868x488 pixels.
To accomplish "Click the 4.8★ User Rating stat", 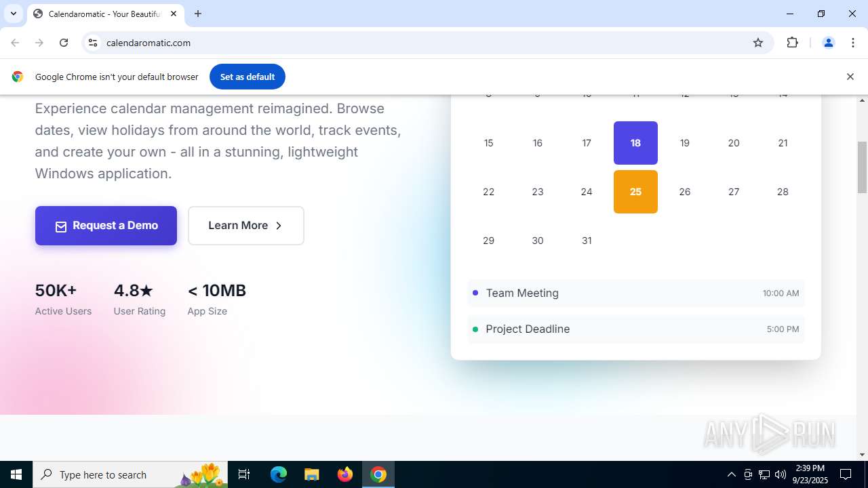I will [x=139, y=299].
